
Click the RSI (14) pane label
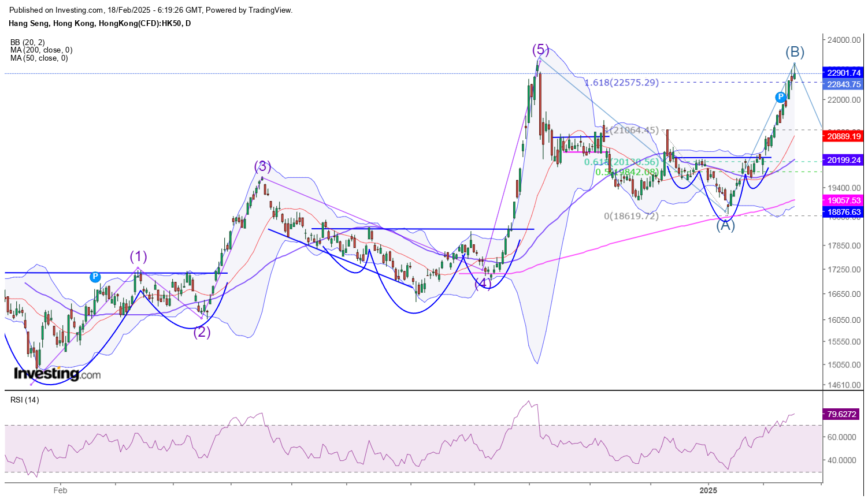click(24, 400)
